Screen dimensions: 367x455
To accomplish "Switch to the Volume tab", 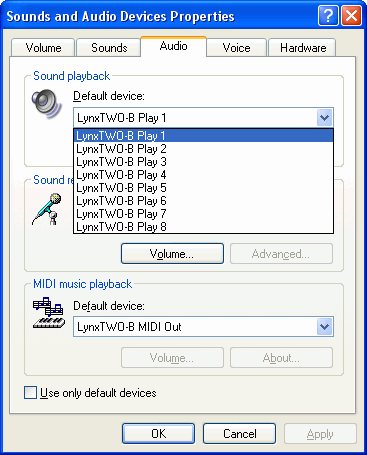I will pyautogui.click(x=43, y=48).
